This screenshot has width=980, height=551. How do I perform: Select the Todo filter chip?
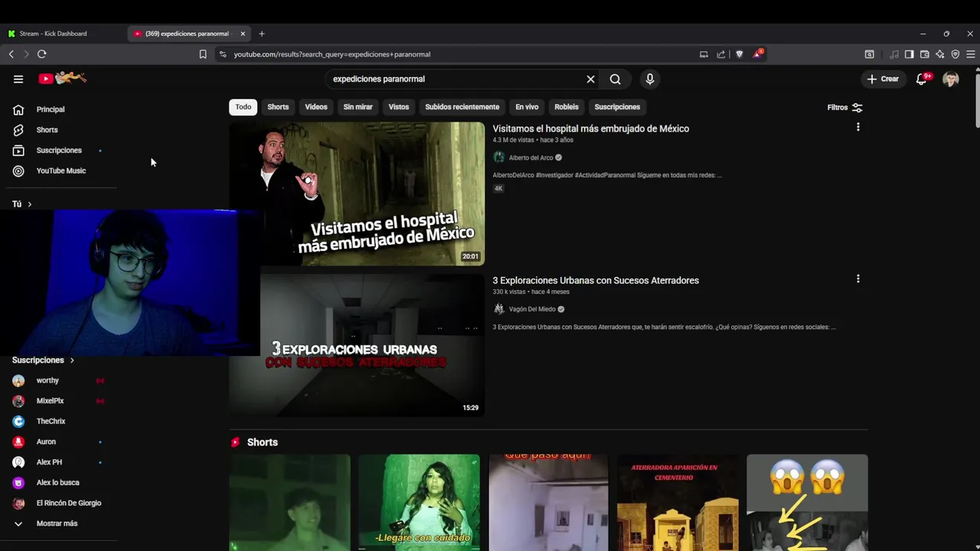[243, 107]
